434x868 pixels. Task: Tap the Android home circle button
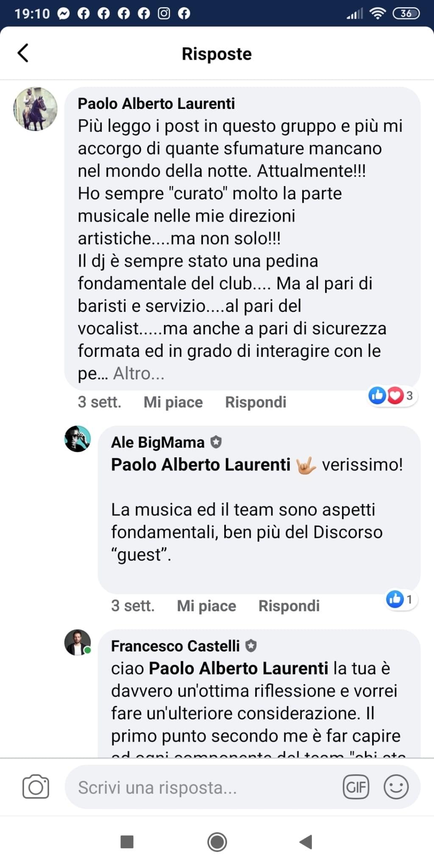217,842
